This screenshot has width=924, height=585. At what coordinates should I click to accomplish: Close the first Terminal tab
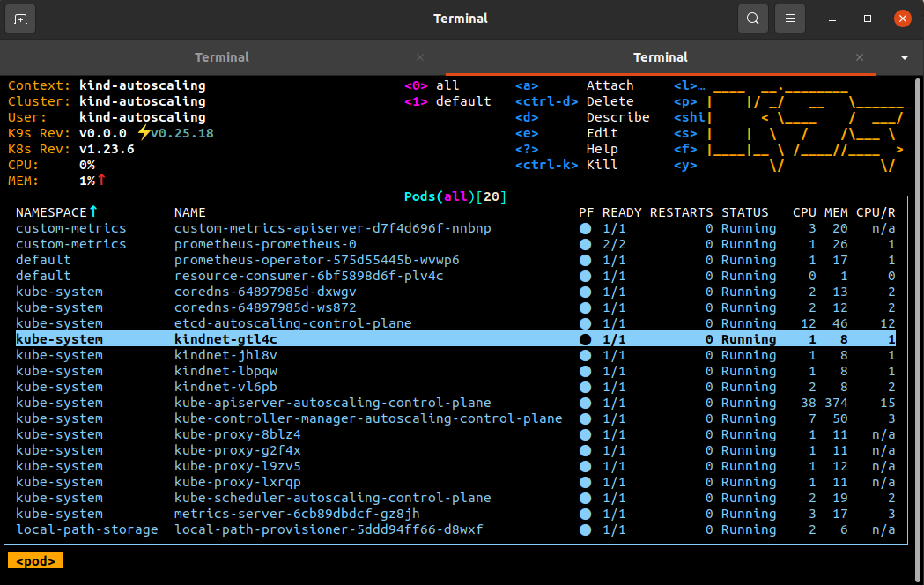click(x=420, y=57)
